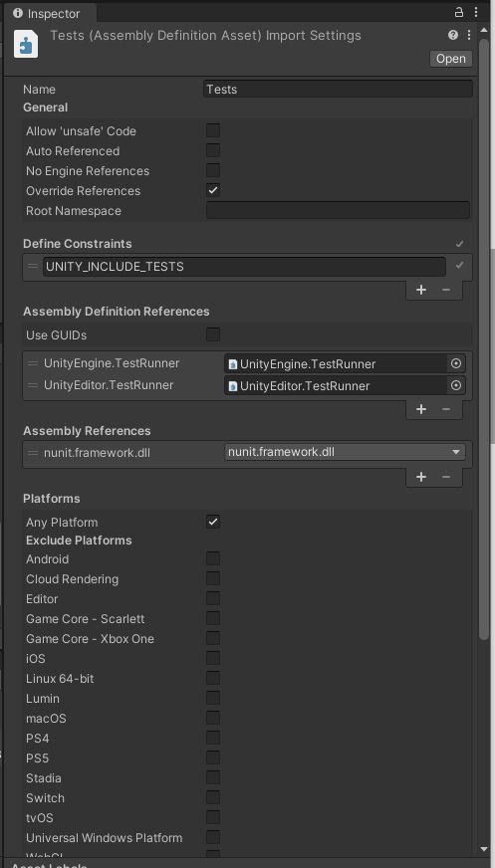Click the Platforms section heading
This screenshot has height=868, width=495.
pyautogui.click(x=52, y=499)
